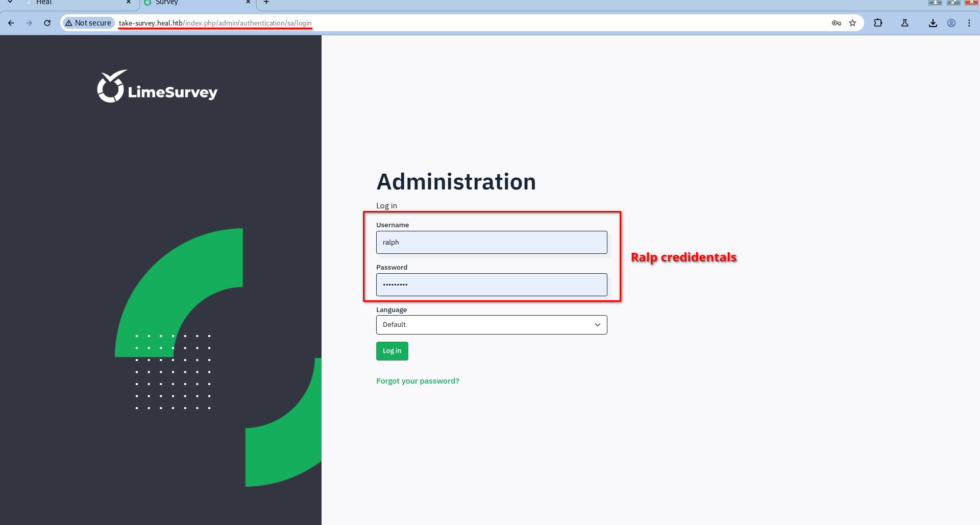Open the saved passwords key icon
This screenshot has height=525, width=980.
pos(836,23)
